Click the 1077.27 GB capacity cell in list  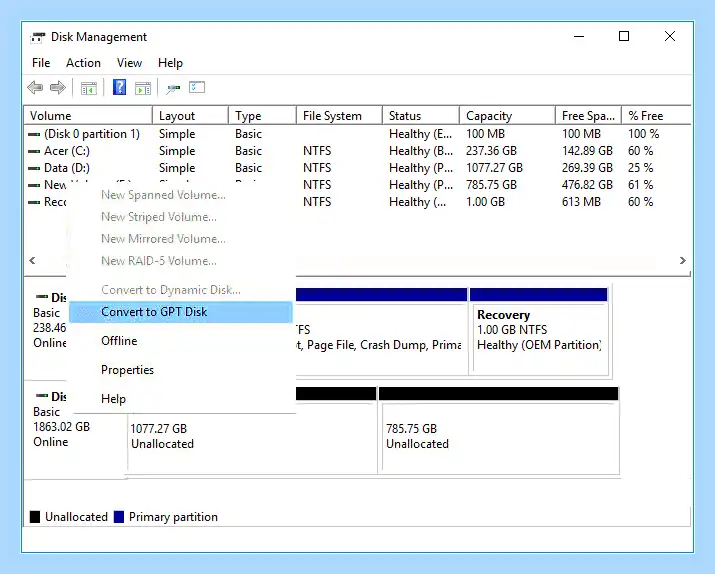494,168
